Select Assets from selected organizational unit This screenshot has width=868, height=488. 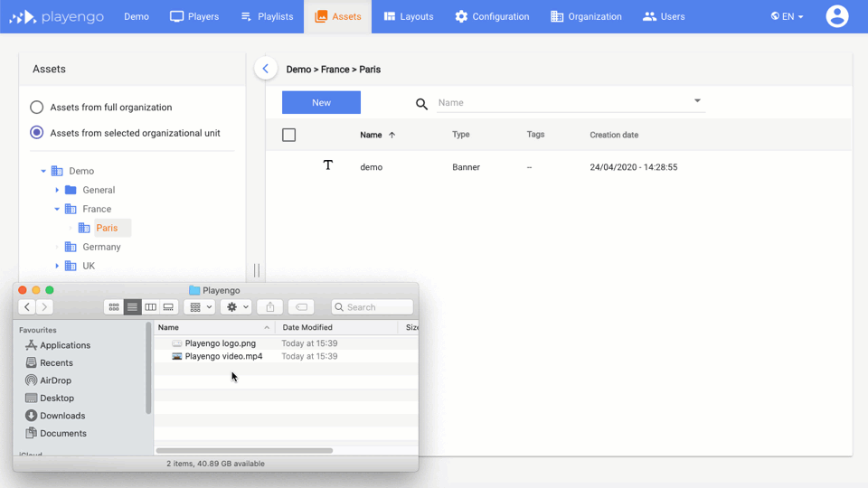(36, 133)
